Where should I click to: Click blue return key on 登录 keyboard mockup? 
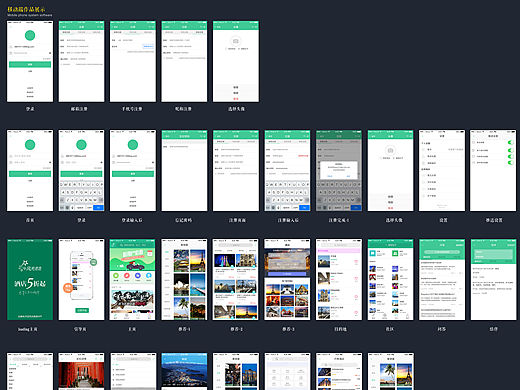tap(98, 207)
